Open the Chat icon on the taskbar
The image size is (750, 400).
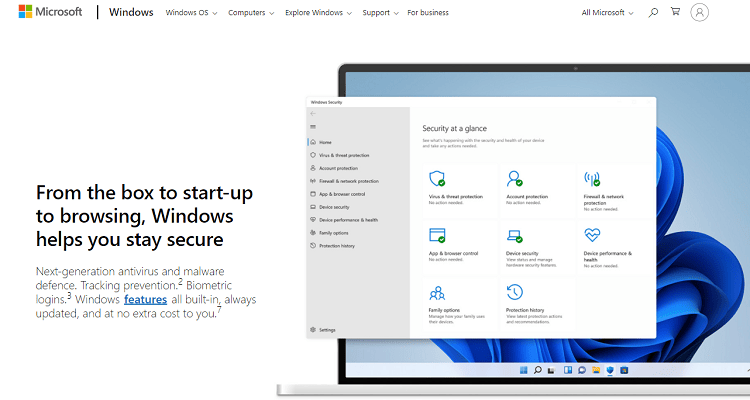pyautogui.click(x=582, y=370)
